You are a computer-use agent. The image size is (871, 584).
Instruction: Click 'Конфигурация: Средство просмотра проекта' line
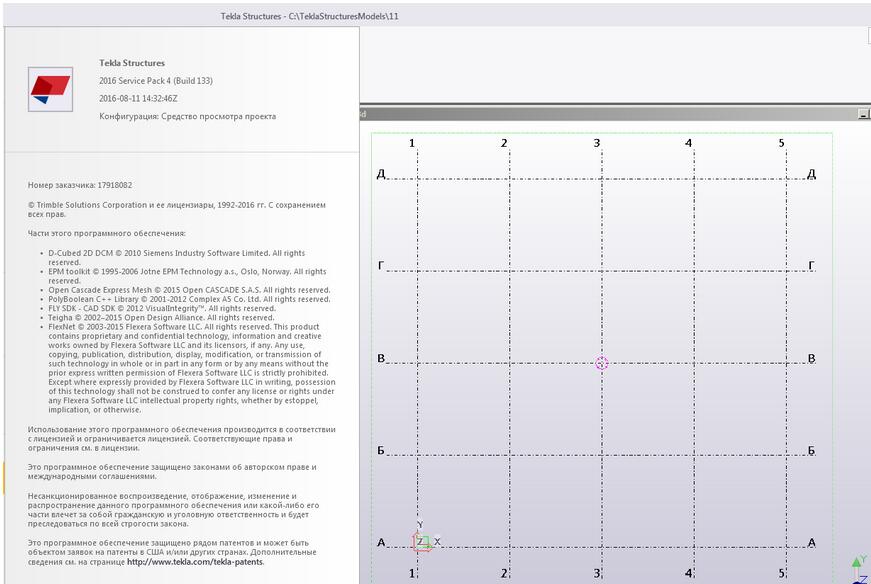click(188, 116)
